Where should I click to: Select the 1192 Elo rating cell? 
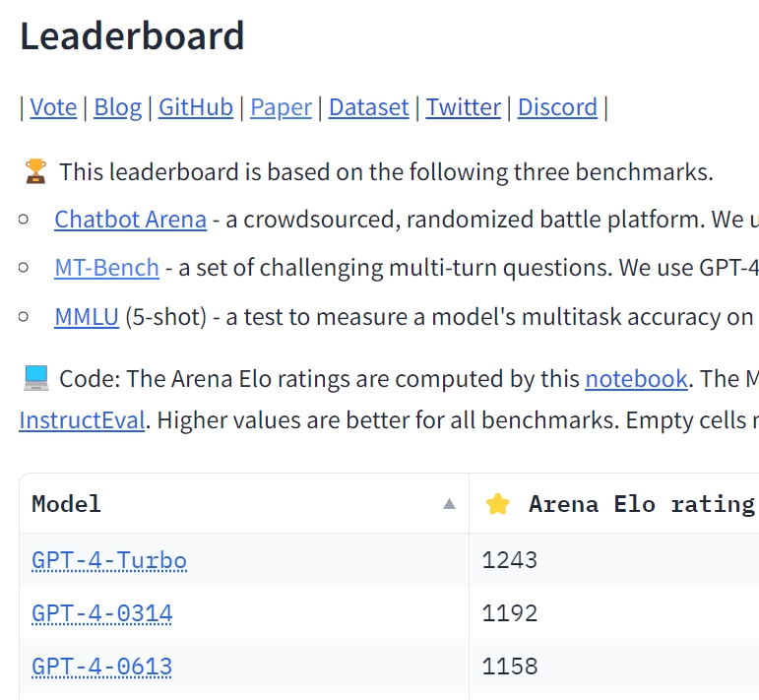coord(613,612)
